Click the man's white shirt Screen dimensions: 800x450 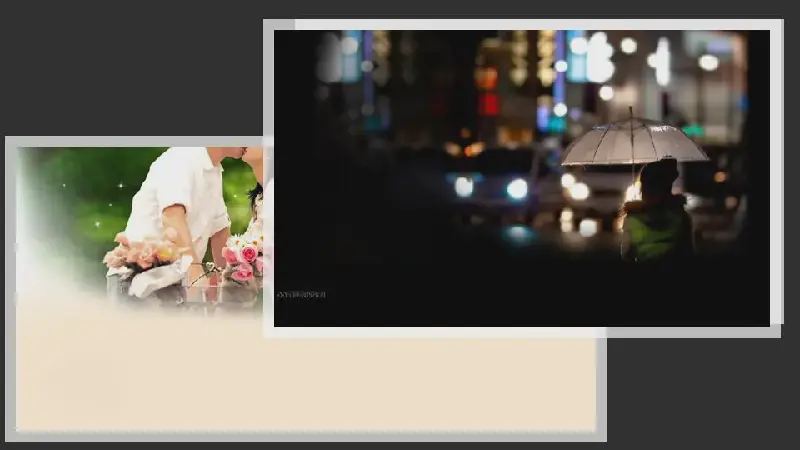(182, 195)
